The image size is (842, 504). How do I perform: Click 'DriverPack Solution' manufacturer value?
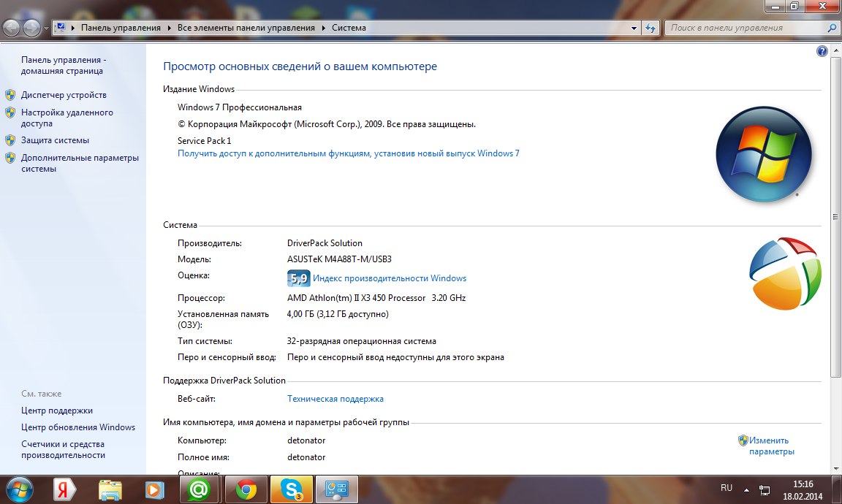[325, 243]
